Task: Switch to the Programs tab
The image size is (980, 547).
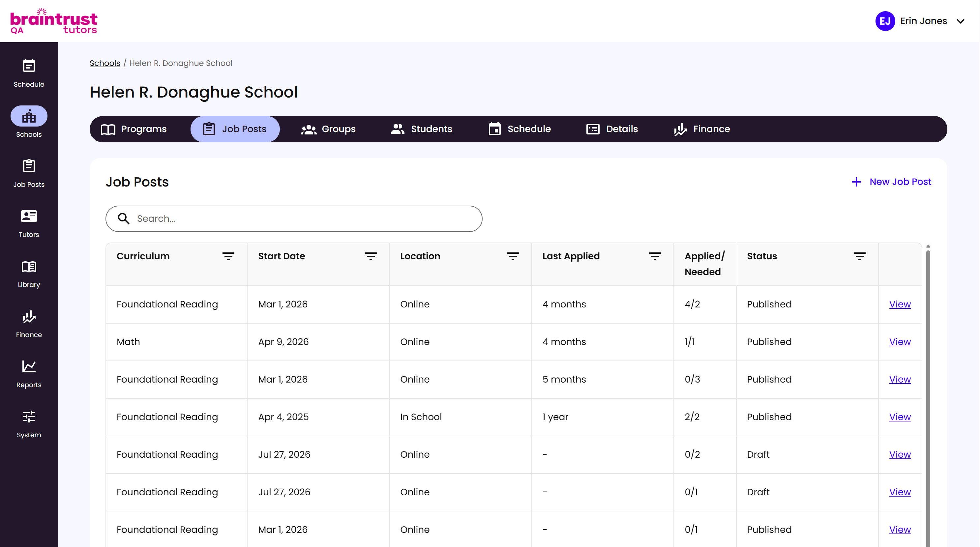Action: (x=134, y=129)
